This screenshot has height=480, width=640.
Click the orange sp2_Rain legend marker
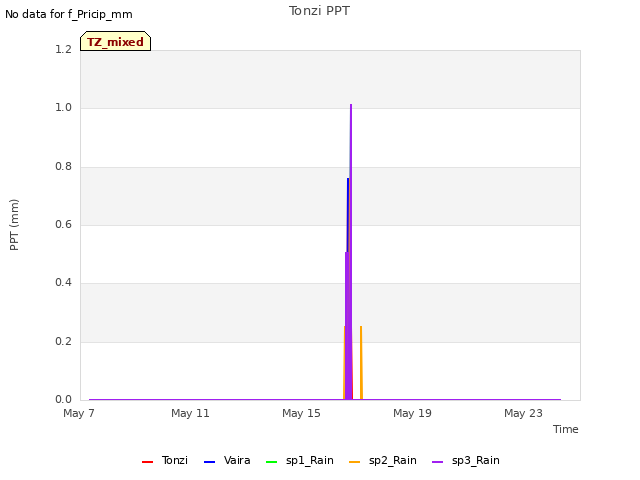(x=355, y=462)
